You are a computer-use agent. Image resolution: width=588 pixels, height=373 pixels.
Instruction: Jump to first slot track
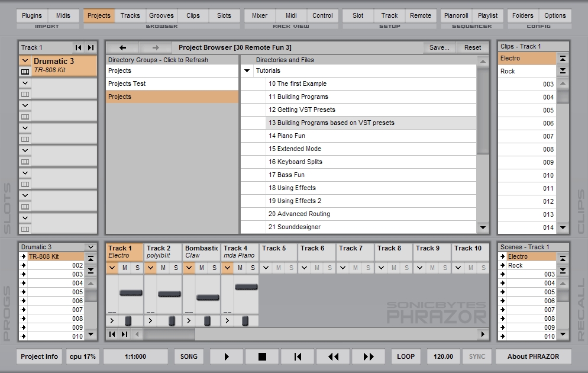point(78,47)
